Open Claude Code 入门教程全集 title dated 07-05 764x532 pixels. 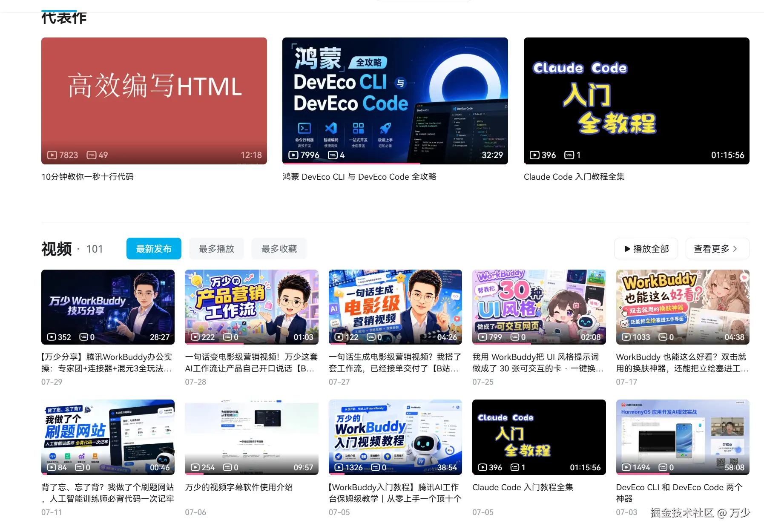tap(523, 487)
